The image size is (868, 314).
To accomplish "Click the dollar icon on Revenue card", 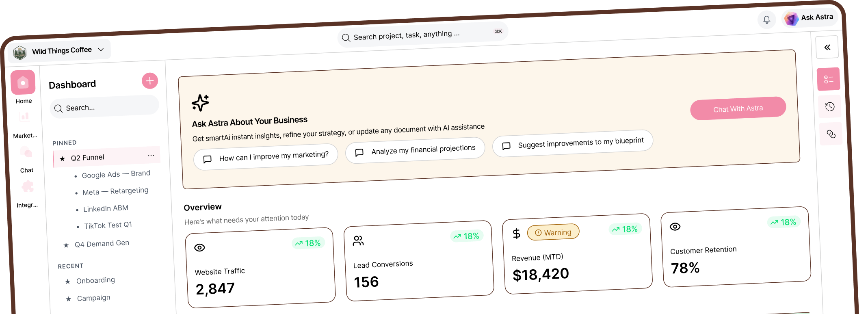I will pyautogui.click(x=516, y=234).
